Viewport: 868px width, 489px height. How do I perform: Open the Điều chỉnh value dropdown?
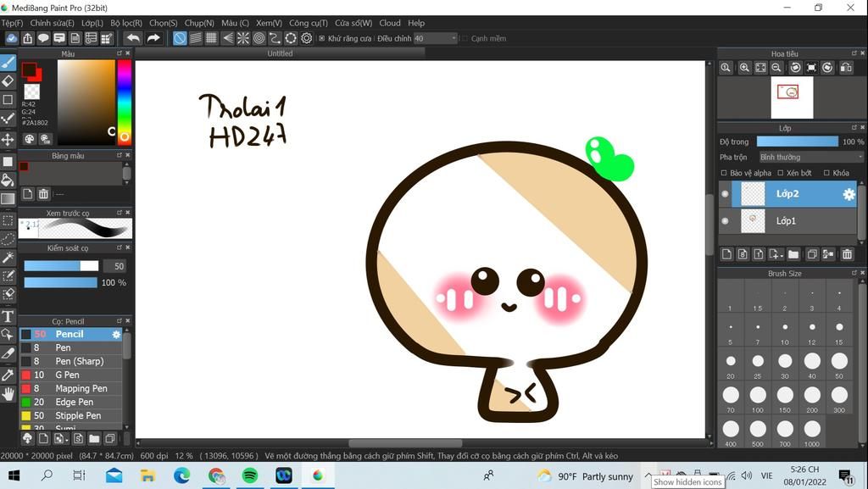click(x=435, y=38)
